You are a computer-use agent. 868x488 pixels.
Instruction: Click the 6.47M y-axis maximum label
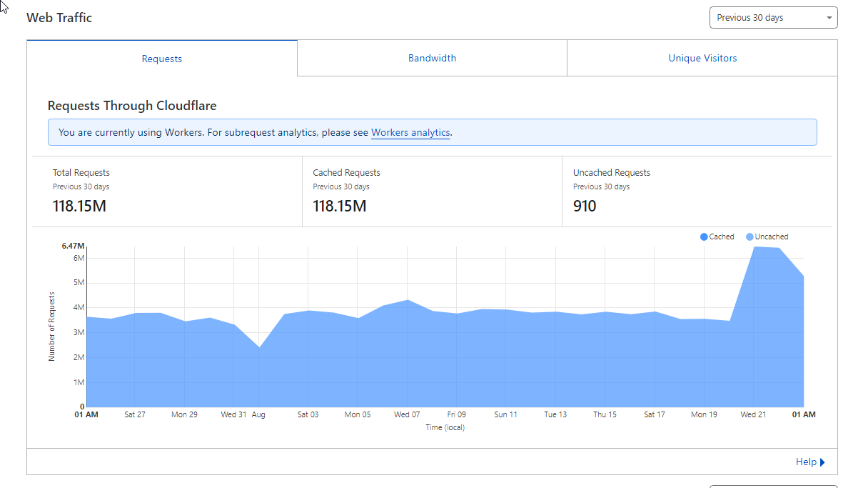pos(73,246)
